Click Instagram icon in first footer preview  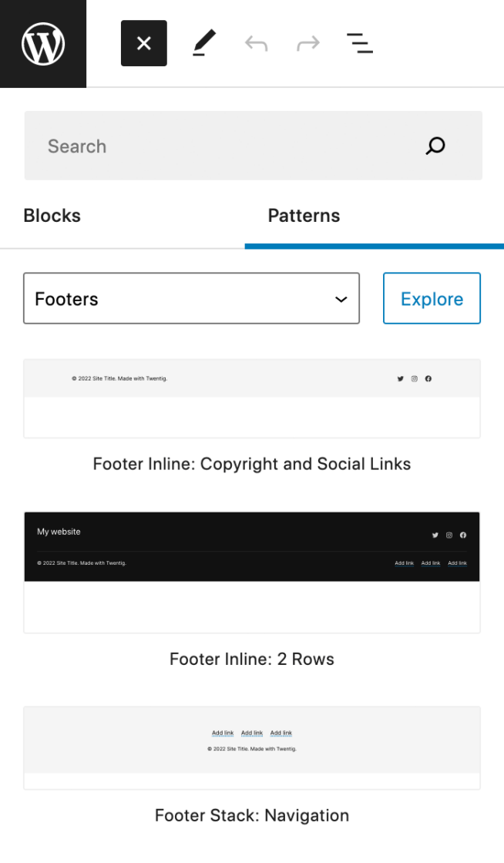415,378
